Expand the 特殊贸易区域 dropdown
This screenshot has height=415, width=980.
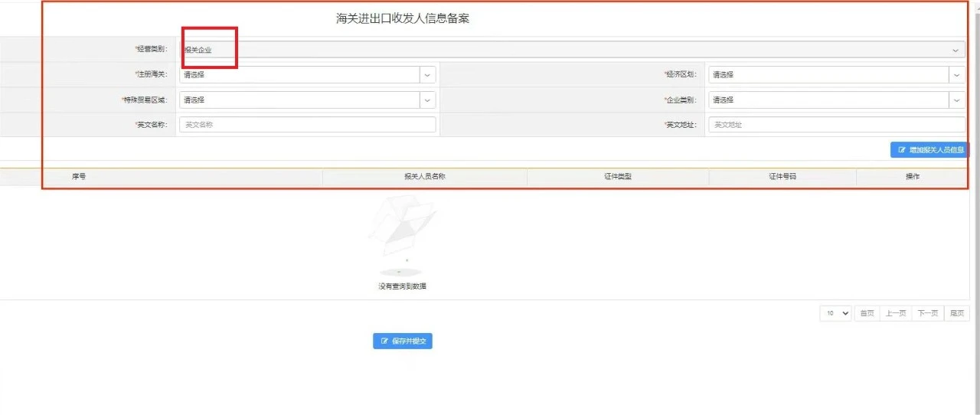pos(307,100)
